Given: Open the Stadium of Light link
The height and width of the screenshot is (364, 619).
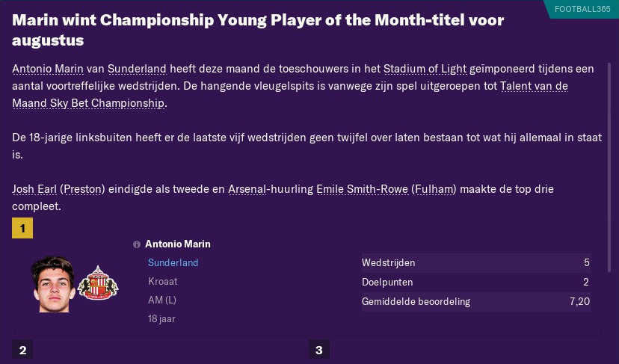Looking at the screenshot, I should coord(425,69).
